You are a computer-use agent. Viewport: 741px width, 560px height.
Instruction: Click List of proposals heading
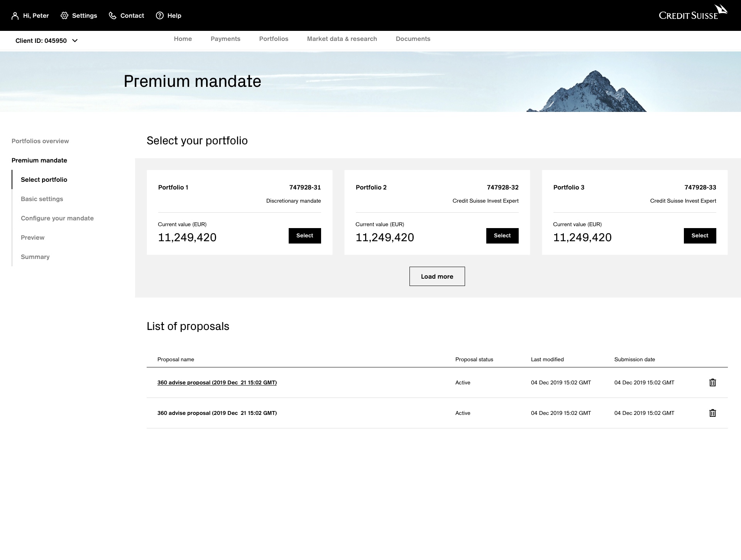pyautogui.click(x=188, y=326)
